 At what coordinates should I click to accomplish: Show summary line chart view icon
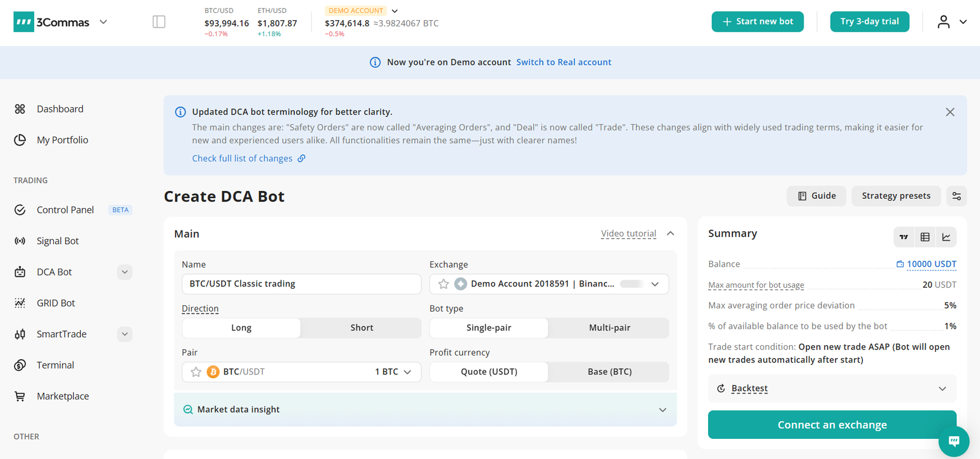pyautogui.click(x=946, y=237)
